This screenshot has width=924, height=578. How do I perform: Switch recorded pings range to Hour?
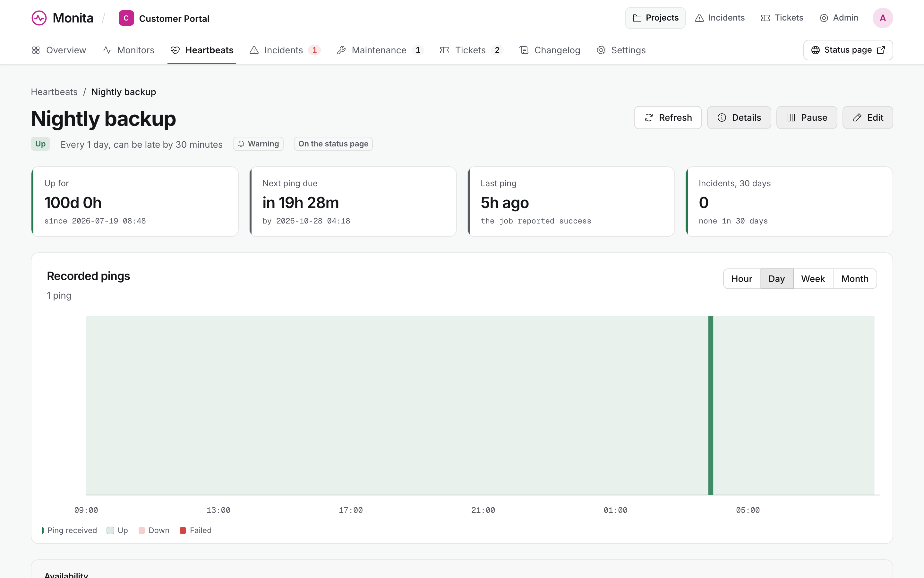741,279
